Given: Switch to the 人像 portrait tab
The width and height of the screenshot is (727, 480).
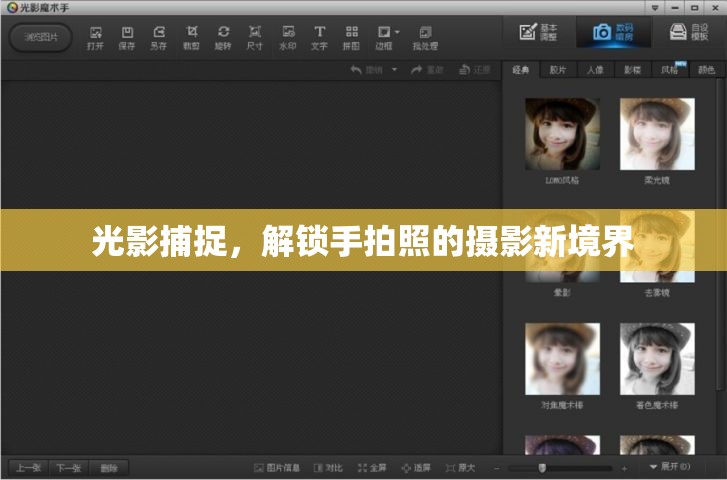Looking at the screenshot, I should click(595, 70).
